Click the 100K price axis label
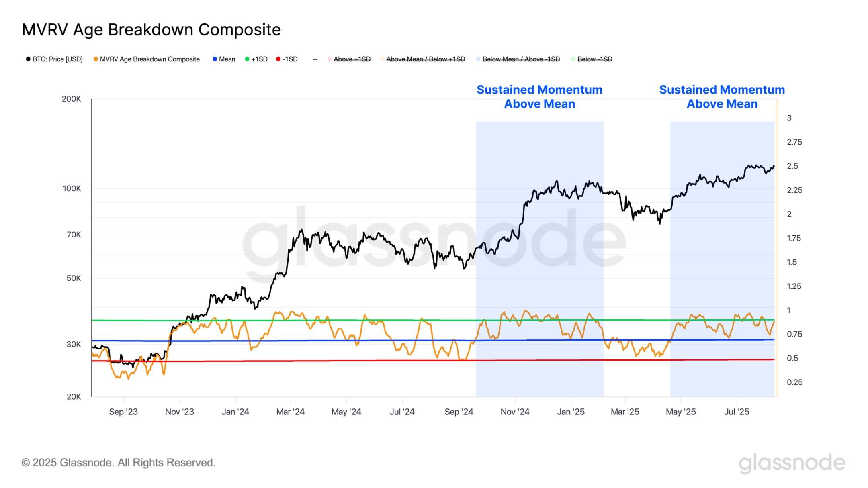 pyautogui.click(x=72, y=189)
